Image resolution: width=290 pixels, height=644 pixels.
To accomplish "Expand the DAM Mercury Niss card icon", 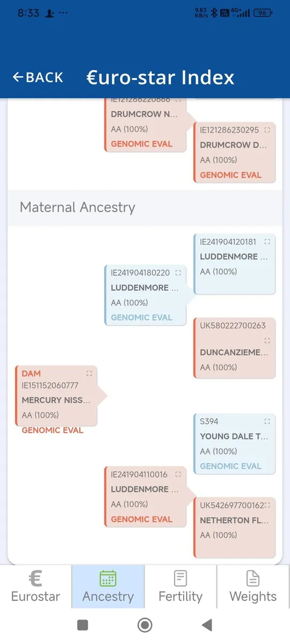I will coord(89,373).
